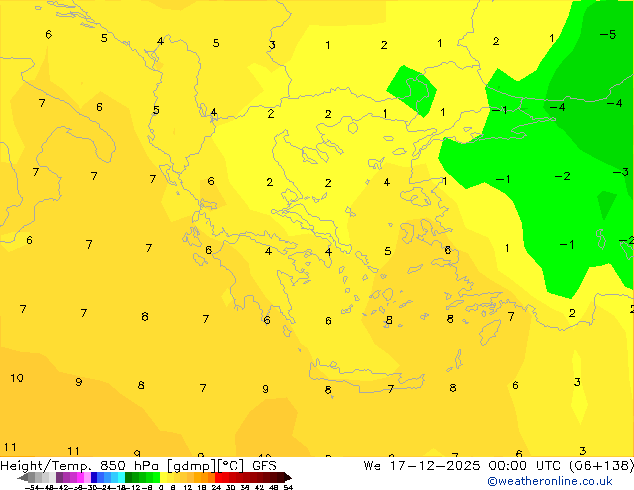Pick the magenta swatch in the color scale
The height and width of the screenshot is (490, 634).
pyautogui.click(x=80, y=477)
